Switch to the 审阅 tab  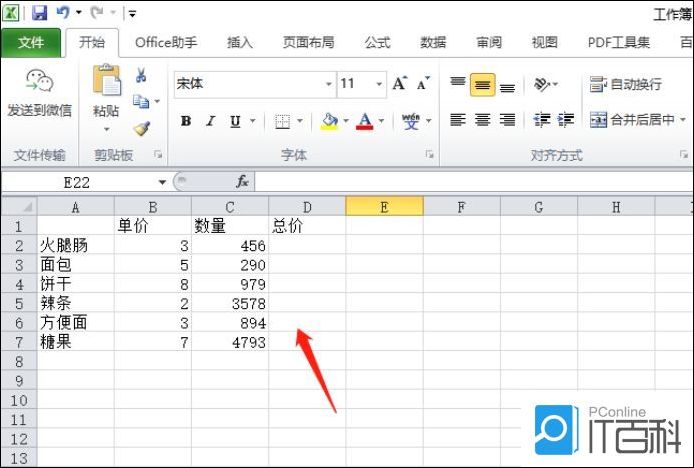(x=489, y=43)
